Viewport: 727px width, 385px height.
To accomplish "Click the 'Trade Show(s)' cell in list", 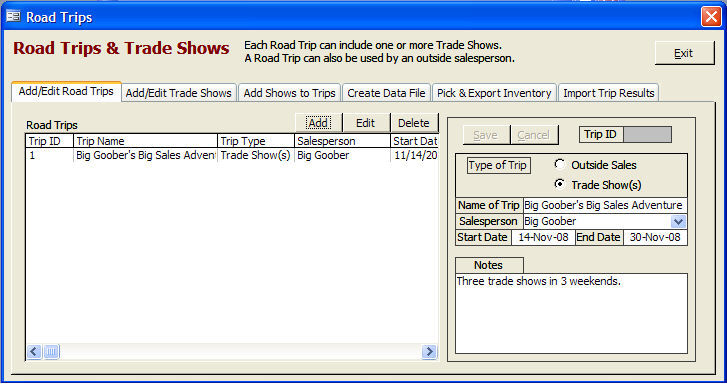I will (x=255, y=155).
